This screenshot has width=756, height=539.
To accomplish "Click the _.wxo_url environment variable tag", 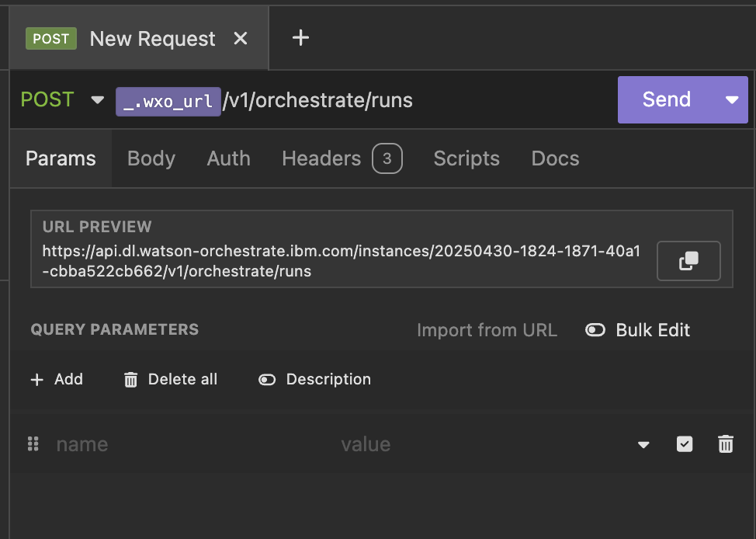I will [168, 101].
